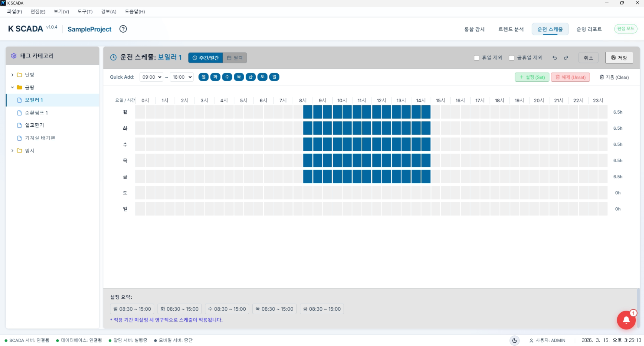This screenshot has height=346, width=644.
Task: Open the 보기(V) menu
Action: pos(62,12)
